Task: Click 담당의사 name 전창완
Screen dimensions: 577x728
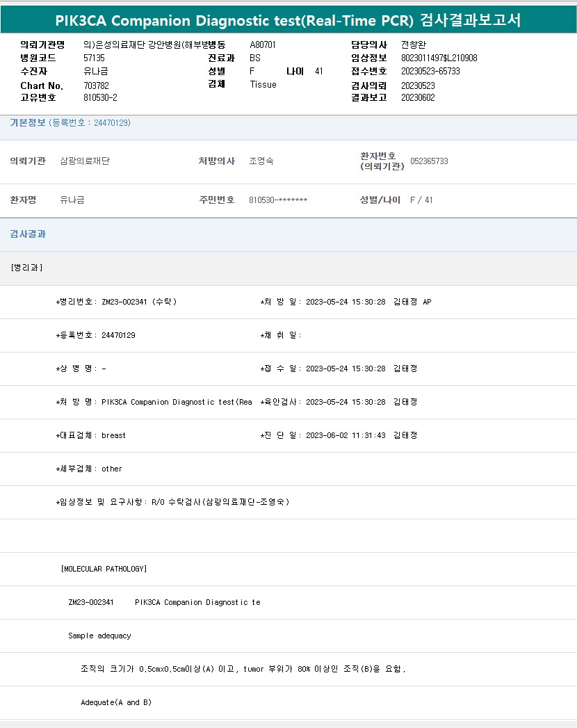Action: tap(414, 45)
